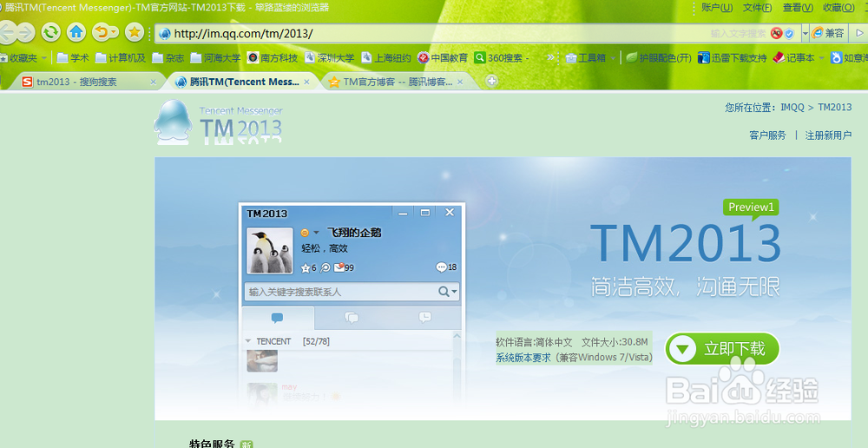This screenshot has height=448, width=868.
Task: Open the 注册新用户 link
Action: [828, 135]
